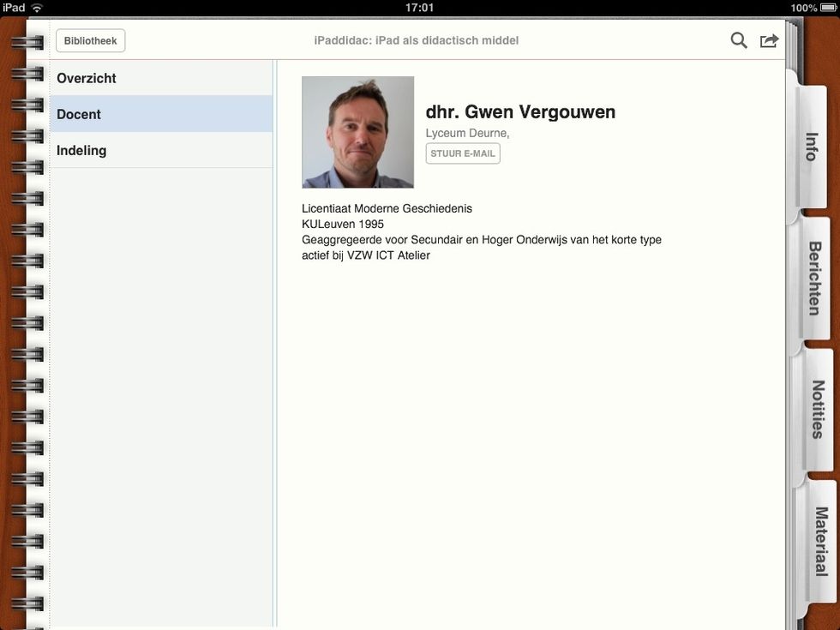Tap the Wi-Fi signal icon in status bar
This screenshot has width=840, height=630.
37,8
